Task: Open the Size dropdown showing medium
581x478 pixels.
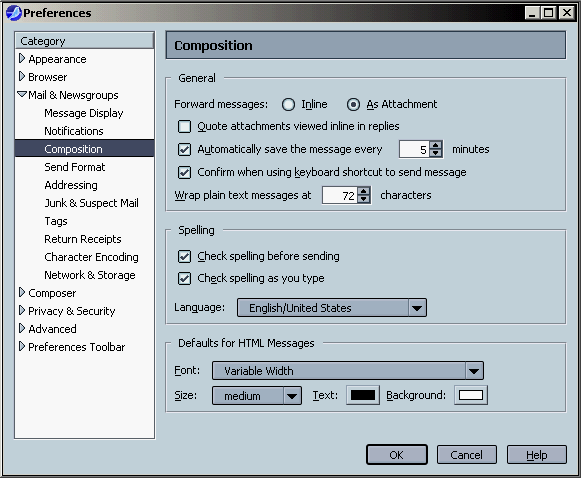Action: click(256, 396)
